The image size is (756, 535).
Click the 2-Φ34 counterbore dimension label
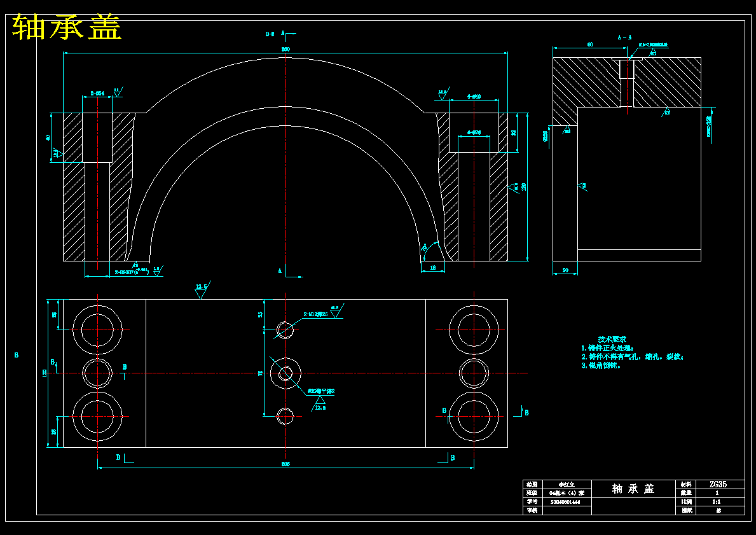click(x=98, y=93)
